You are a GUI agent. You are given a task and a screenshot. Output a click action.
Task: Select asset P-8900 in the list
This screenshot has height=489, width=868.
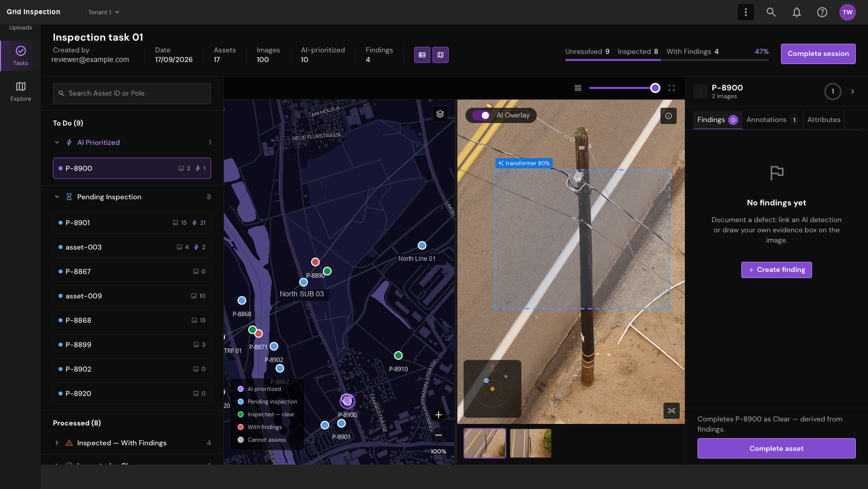[132, 168]
